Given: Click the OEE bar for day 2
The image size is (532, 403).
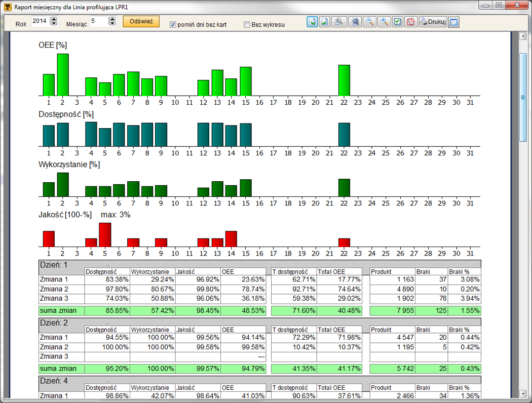Looking at the screenshot, I should tap(63, 74).
